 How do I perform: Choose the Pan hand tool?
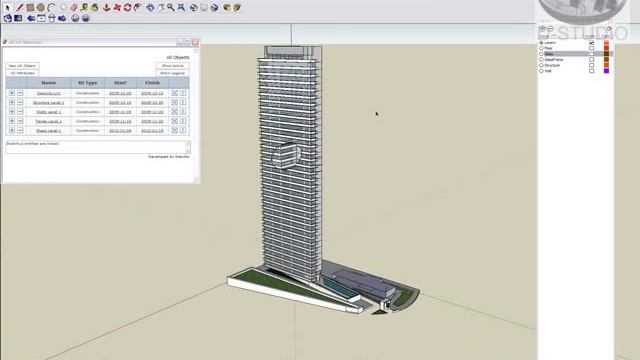(x=161, y=7)
